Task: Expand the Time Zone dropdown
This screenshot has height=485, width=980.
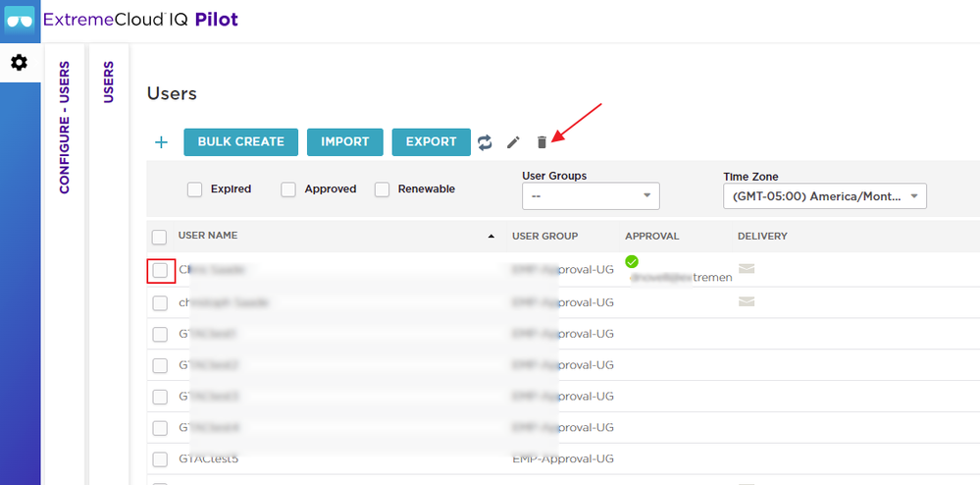Action: point(824,196)
